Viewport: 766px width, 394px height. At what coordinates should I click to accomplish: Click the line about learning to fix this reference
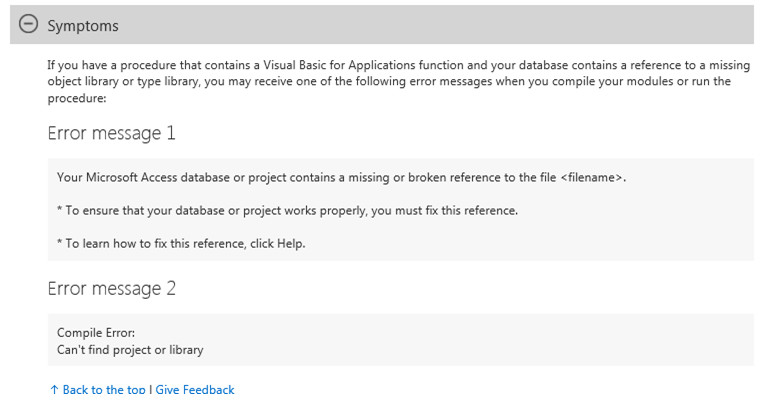[181, 243]
